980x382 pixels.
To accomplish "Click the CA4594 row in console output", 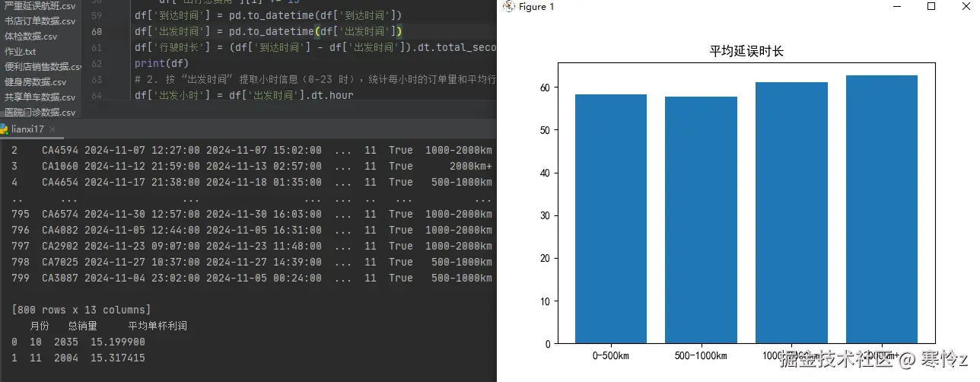I will (x=252, y=150).
